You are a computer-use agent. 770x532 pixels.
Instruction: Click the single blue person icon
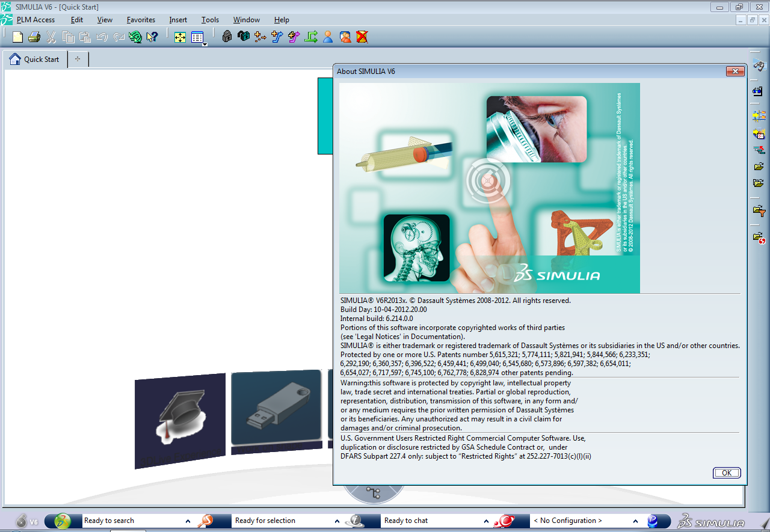tap(328, 37)
